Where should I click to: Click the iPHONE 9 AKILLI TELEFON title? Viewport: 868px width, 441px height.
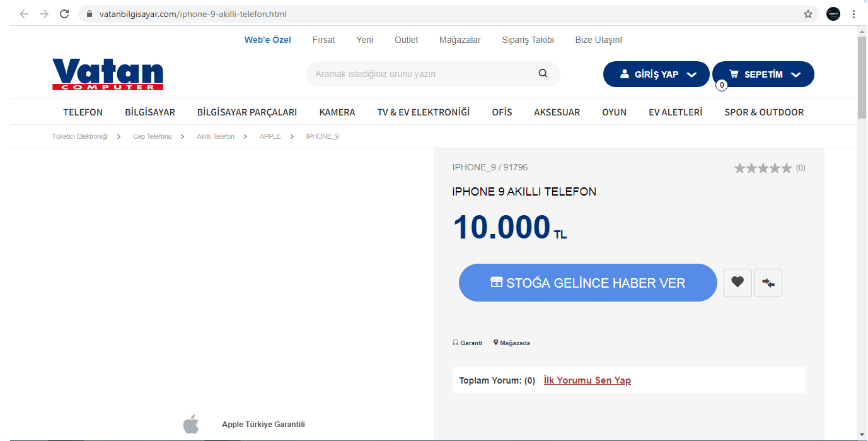pos(524,192)
